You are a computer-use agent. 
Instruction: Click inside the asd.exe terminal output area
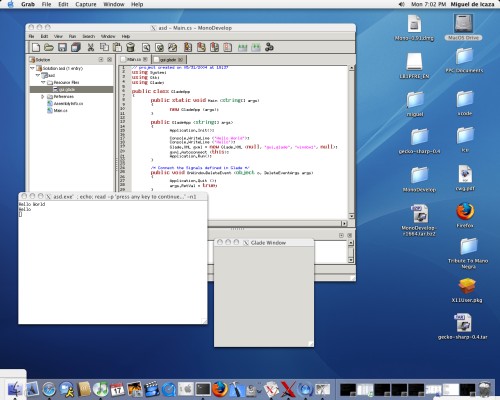coord(113,262)
